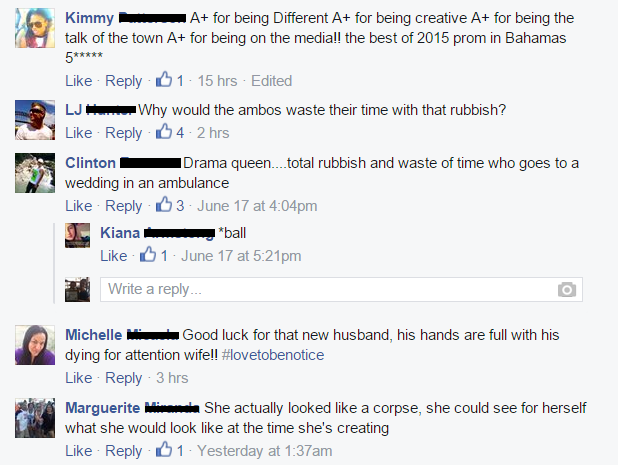
Task: Open Kimmy's profile picture
Action: [35, 29]
